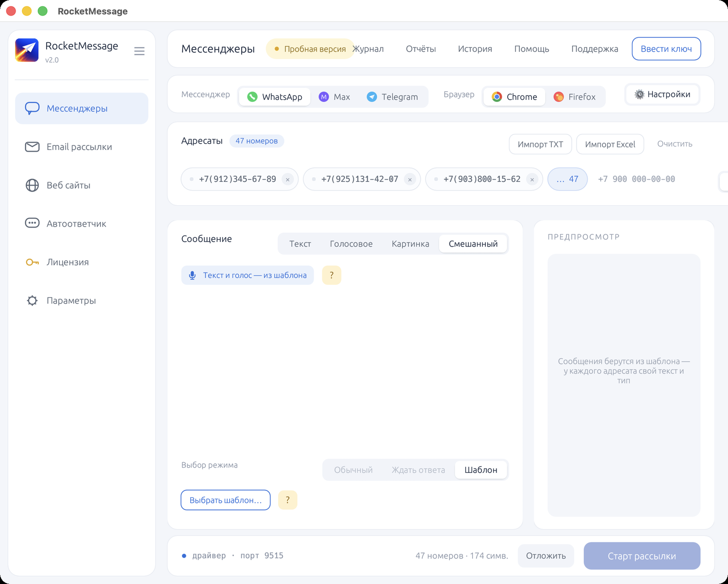Click help question mark beside Выбрать шаблон
This screenshot has height=584, width=728.
pos(287,500)
